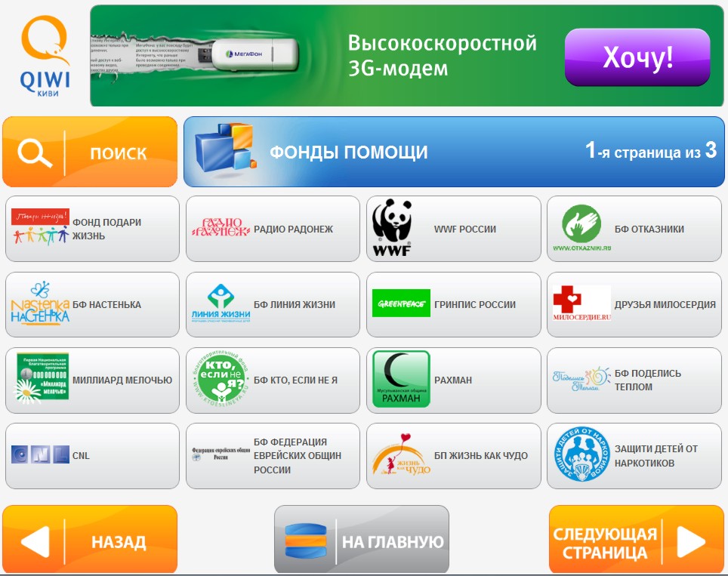Tap the QIWI logo
This screenshot has width=728, height=576.
point(45,56)
